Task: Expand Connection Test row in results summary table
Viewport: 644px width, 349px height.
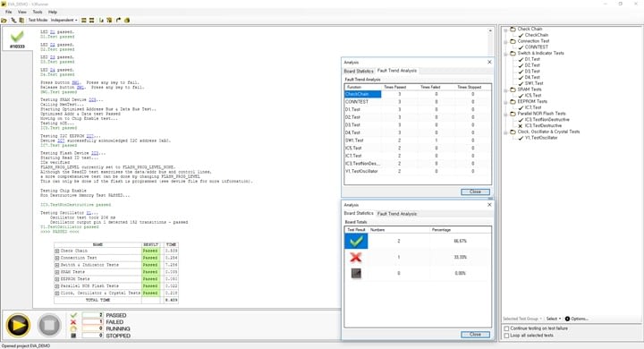Action: click(x=57, y=258)
